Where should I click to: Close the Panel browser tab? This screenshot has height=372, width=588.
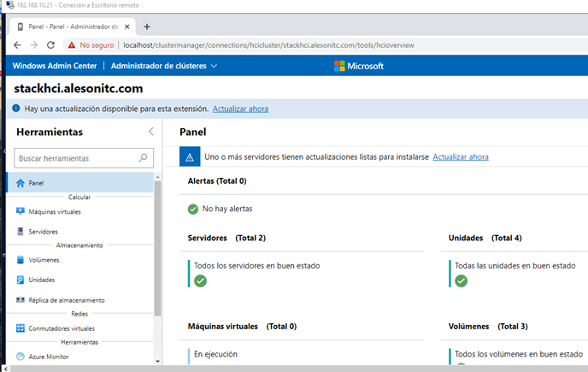pos(127,27)
